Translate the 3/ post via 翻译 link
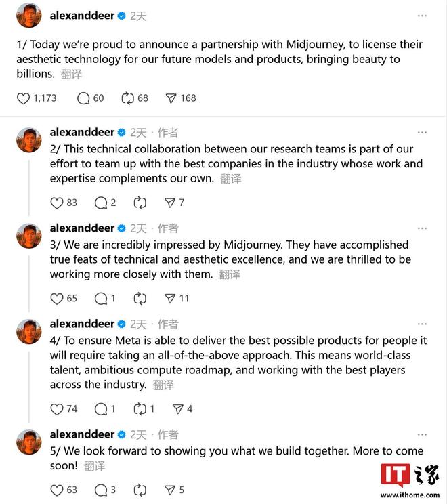The image size is (447, 504). 230,274
